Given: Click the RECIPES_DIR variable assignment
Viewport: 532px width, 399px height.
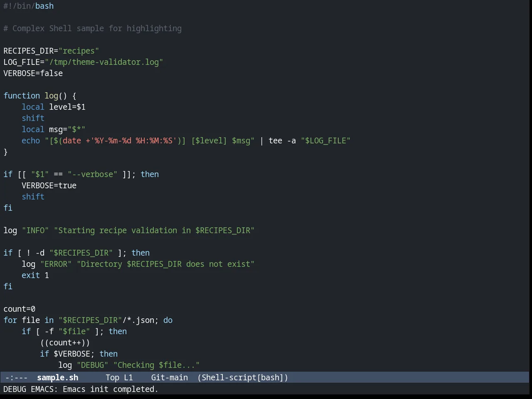Looking at the screenshot, I should click(x=51, y=51).
